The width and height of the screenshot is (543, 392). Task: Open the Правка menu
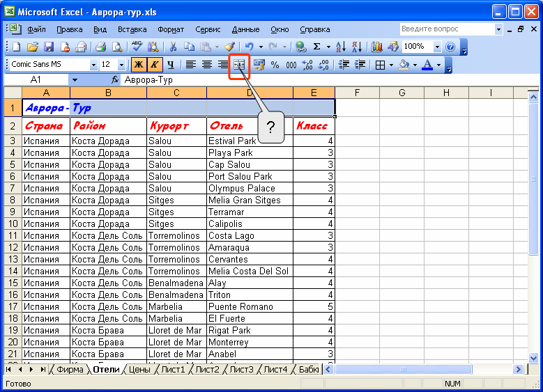[x=70, y=29]
